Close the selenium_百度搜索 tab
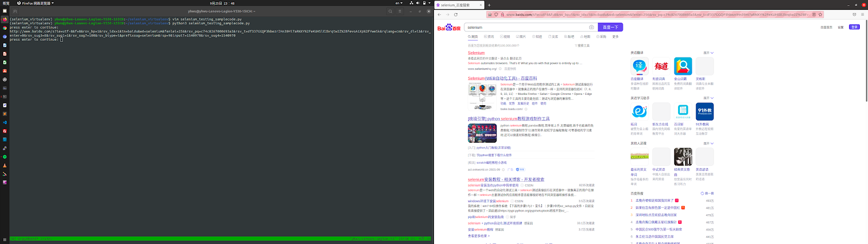This screenshot has width=868, height=244. 480,5
